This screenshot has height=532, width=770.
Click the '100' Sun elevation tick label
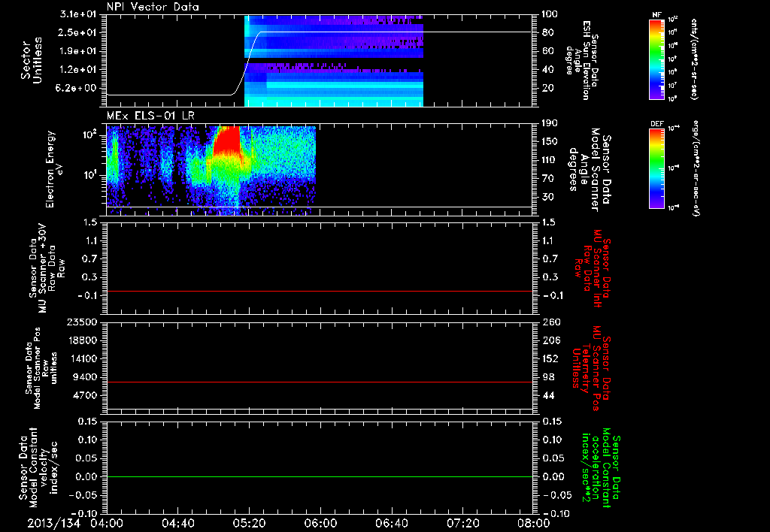550,14
